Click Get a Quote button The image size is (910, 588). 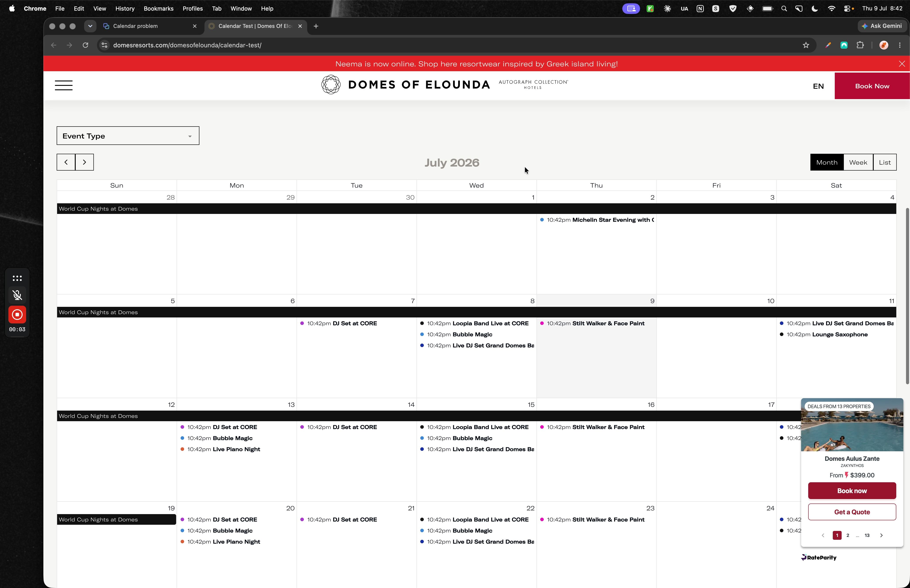point(852,512)
